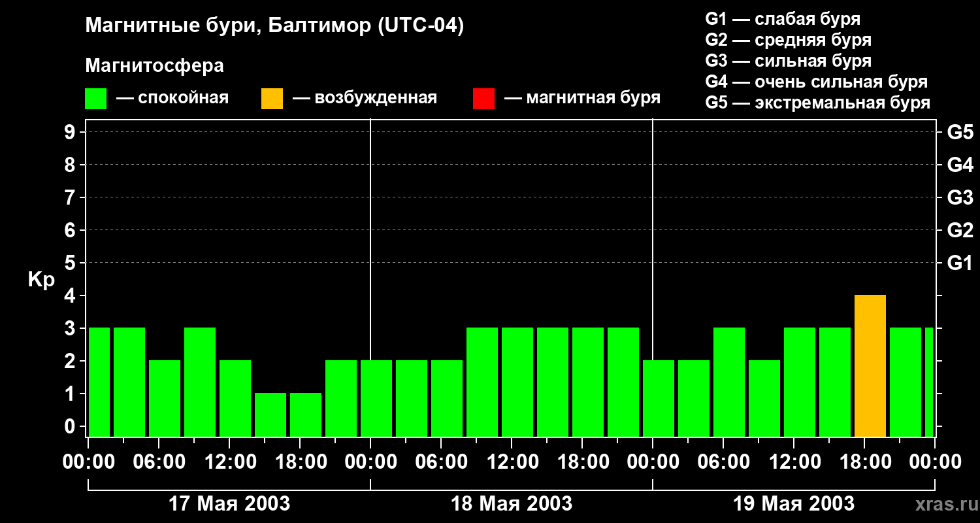Screen dimensions: 980x523
Task: Click the 'Магнитосфера' heading
Action: pos(154,66)
